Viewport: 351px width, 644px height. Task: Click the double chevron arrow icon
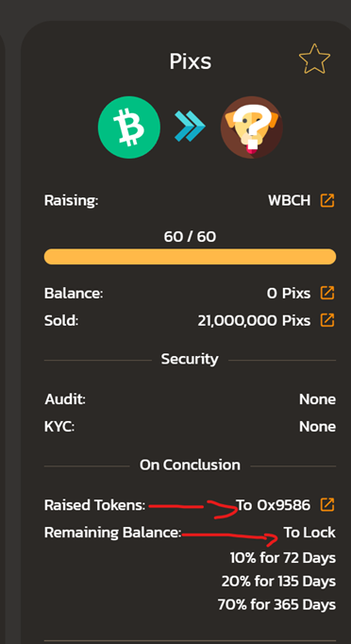pyautogui.click(x=190, y=127)
